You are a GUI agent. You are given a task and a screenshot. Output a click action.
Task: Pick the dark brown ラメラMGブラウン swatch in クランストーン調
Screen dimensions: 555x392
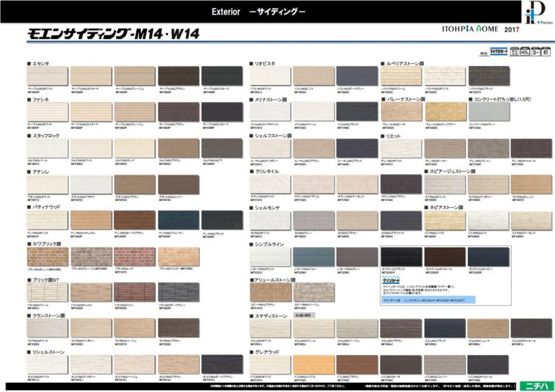pos(178,328)
